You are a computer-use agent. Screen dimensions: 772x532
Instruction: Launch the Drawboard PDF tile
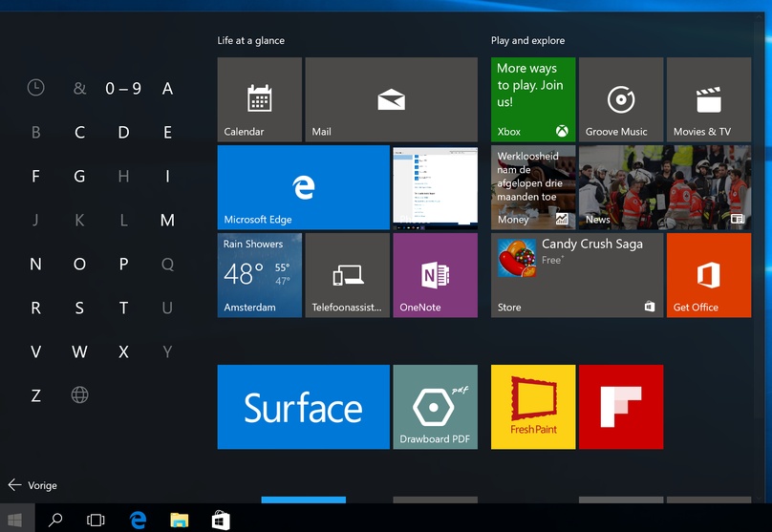436,407
